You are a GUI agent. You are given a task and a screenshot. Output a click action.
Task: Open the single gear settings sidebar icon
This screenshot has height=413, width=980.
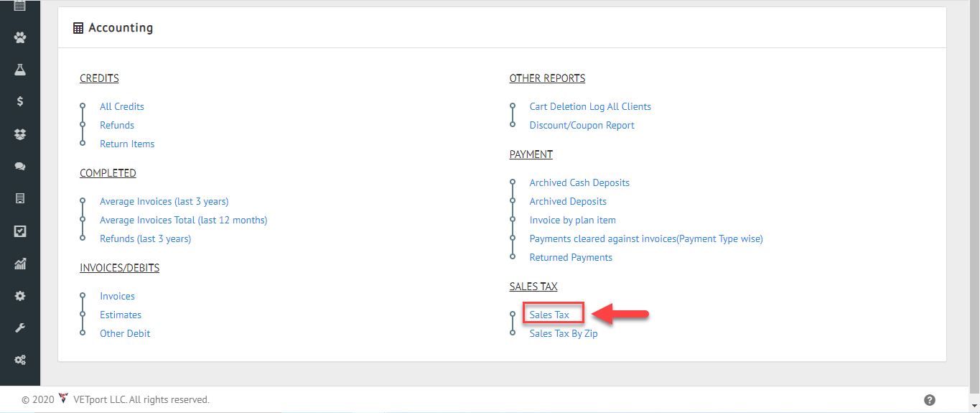[x=20, y=296]
